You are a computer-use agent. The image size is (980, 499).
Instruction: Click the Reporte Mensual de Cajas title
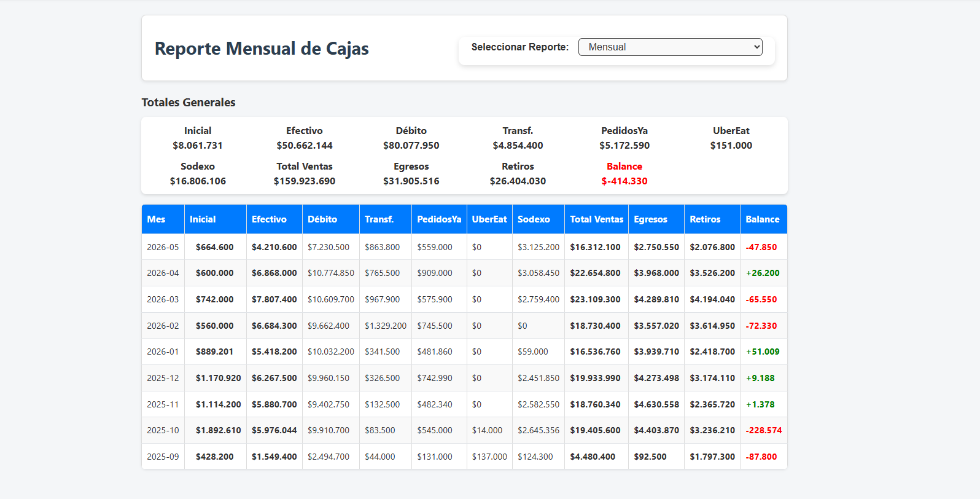[262, 49]
